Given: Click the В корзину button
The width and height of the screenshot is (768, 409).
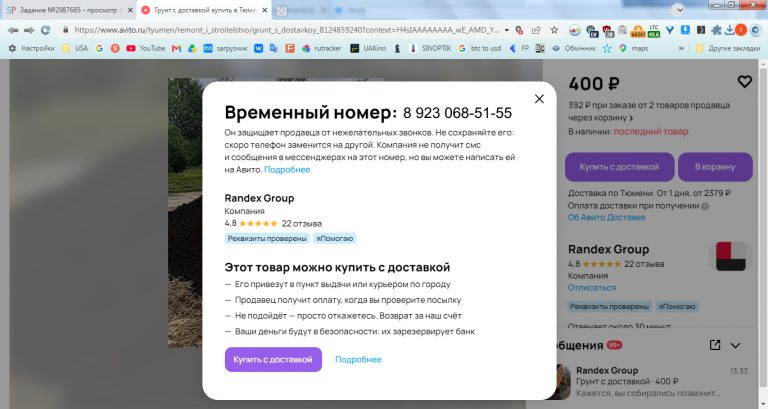Looking at the screenshot, I should coord(715,167).
